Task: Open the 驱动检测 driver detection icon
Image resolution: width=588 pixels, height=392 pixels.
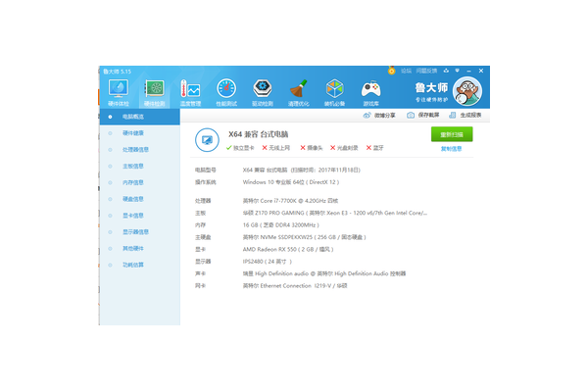Action: [x=263, y=90]
